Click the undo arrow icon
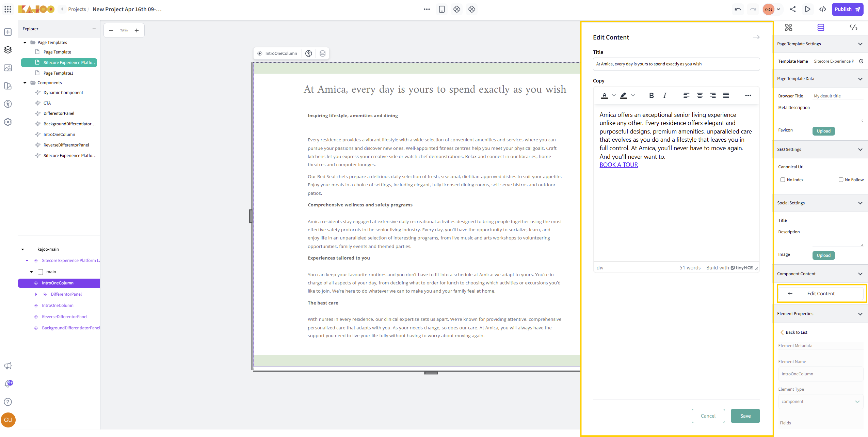This screenshot has width=868, height=437. click(x=738, y=9)
